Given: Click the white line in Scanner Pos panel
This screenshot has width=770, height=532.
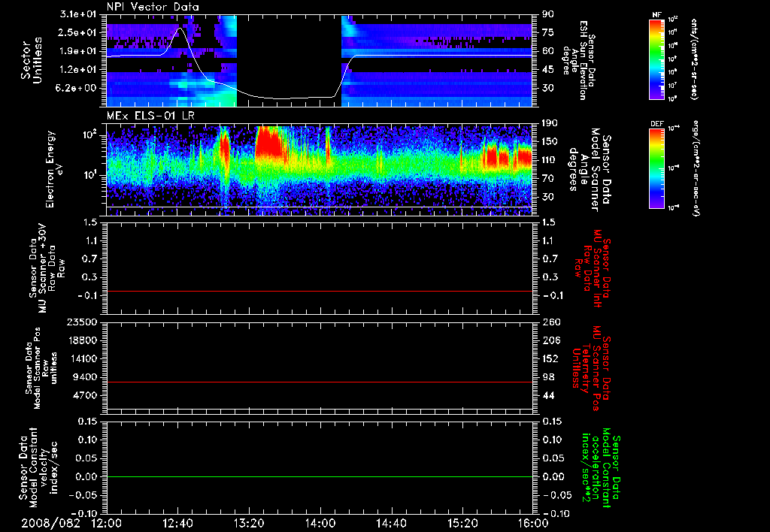Looking at the screenshot, I should click(320, 408).
